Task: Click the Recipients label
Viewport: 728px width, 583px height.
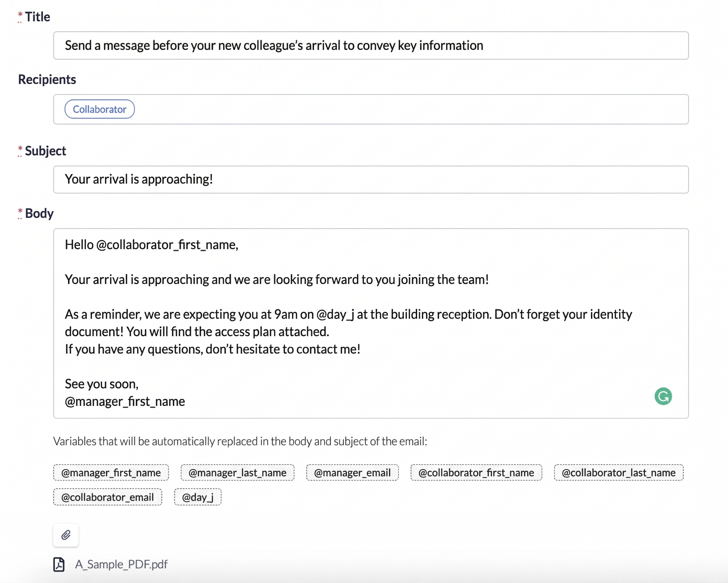Action: [x=47, y=80]
